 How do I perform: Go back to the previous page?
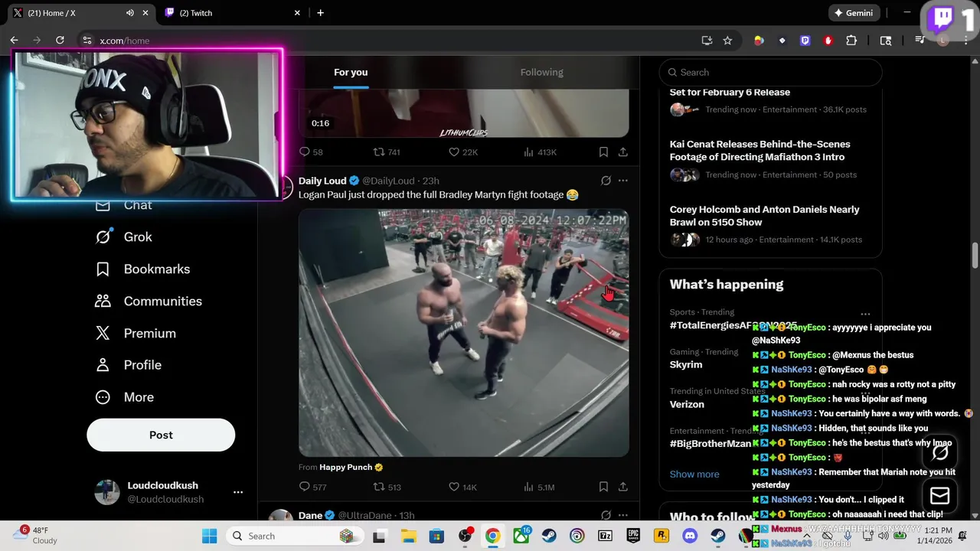[x=14, y=41]
